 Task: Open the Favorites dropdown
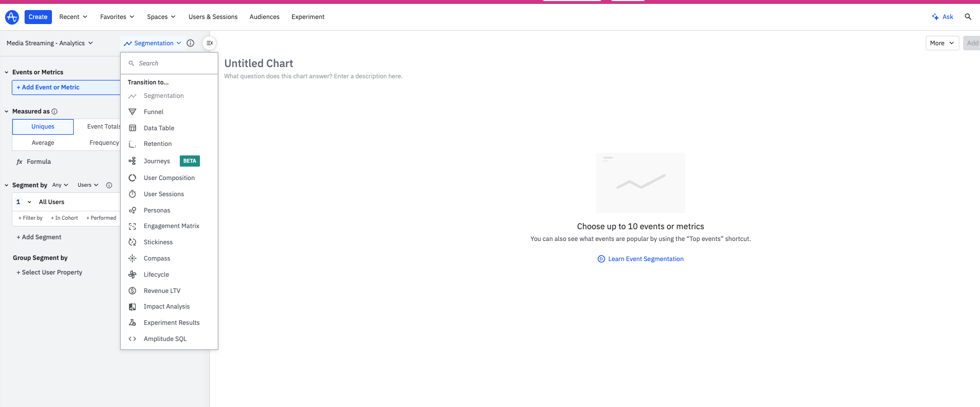pyautogui.click(x=117, y=17)
